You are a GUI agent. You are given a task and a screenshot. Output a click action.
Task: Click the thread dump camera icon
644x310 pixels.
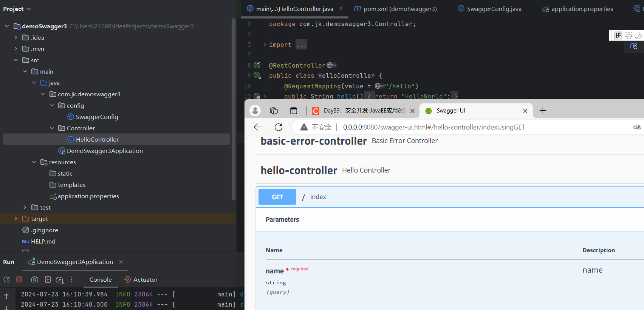click(35, 279)
